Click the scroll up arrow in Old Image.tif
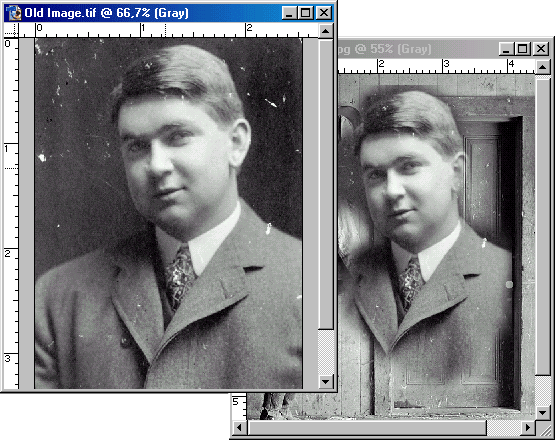Viewport: 555px width, 440px height. [x=326, y=31]
